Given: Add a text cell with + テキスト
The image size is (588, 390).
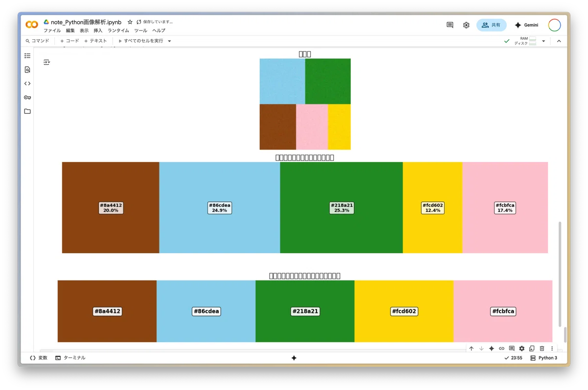Looking at the screenshot, I should pyautogui.click(x=96, y=41).
